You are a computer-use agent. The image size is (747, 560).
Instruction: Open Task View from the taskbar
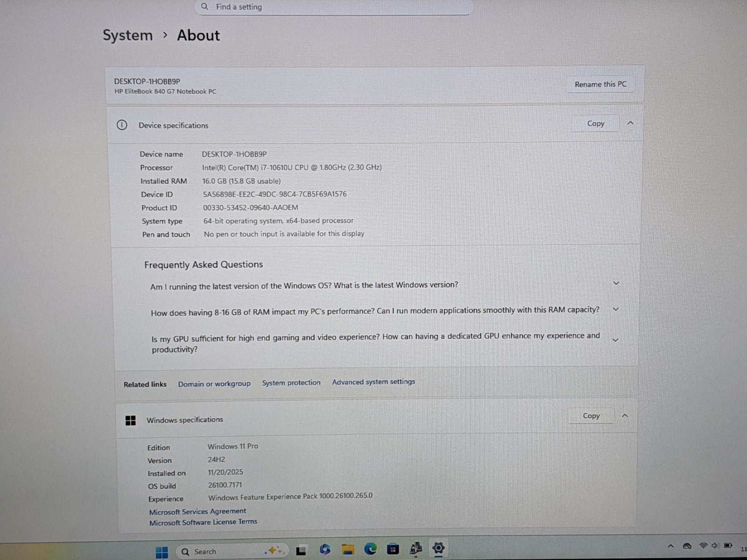pyautogui.click(x=301, y=551)
